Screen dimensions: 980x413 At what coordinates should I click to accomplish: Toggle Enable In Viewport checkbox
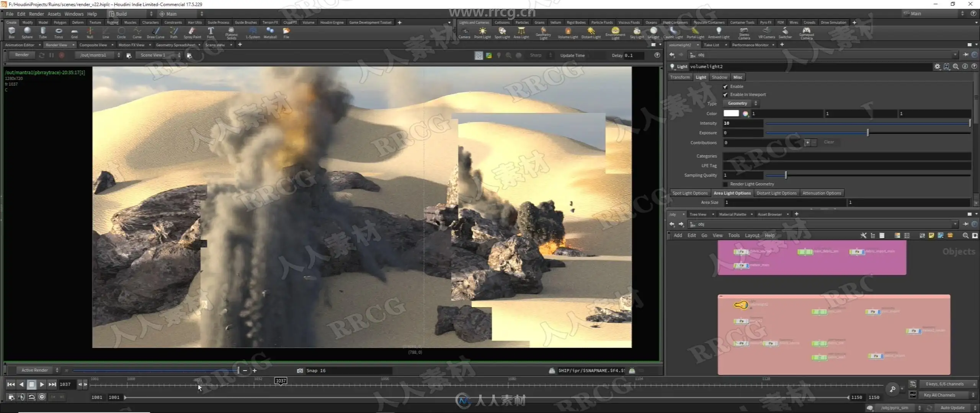[x=725, y=95]
